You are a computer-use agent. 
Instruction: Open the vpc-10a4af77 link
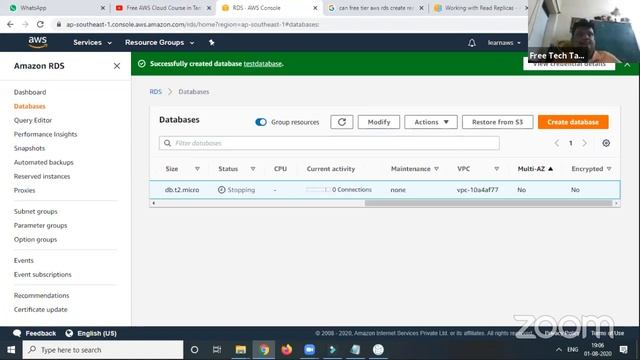point(478,190)
